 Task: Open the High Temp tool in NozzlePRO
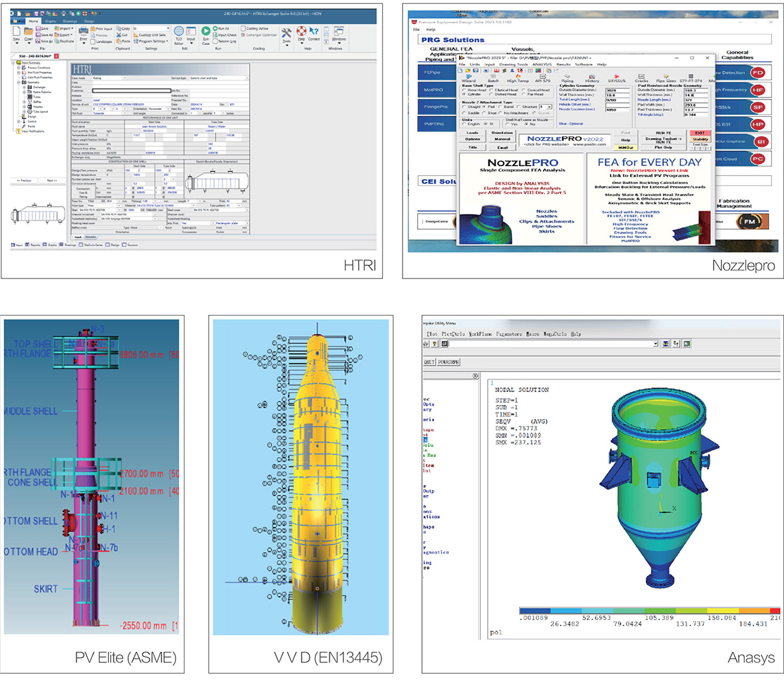pyautogui.click(x=518, y=78)
